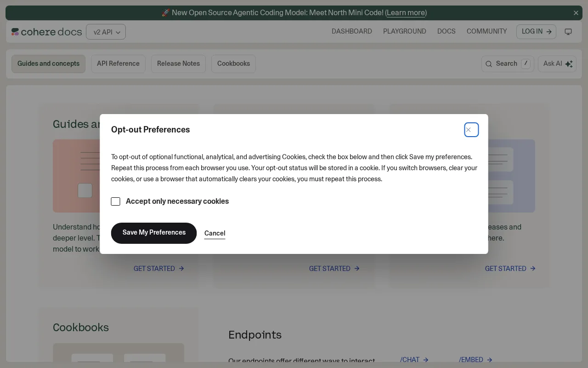Click the Cancel link in dialog

[x=215, y=233]
